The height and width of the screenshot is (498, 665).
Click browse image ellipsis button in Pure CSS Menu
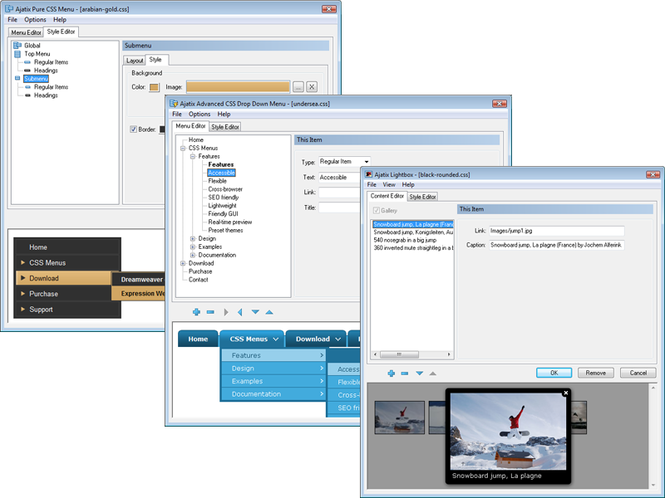[298, 87]
